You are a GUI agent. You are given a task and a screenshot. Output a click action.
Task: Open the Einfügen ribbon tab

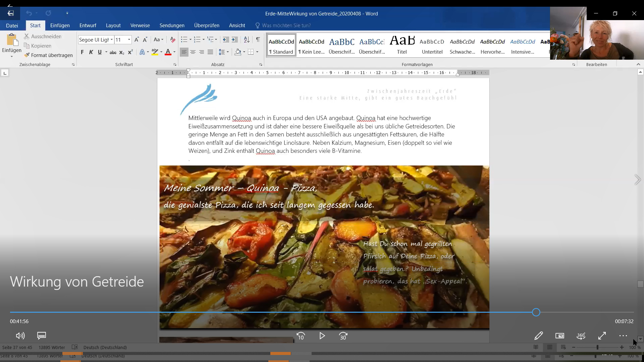[60, 25]
